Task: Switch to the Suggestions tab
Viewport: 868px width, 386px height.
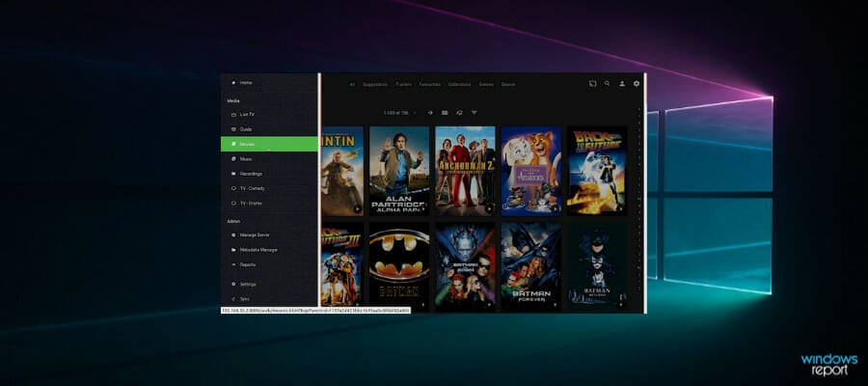Action: point(375,85)
